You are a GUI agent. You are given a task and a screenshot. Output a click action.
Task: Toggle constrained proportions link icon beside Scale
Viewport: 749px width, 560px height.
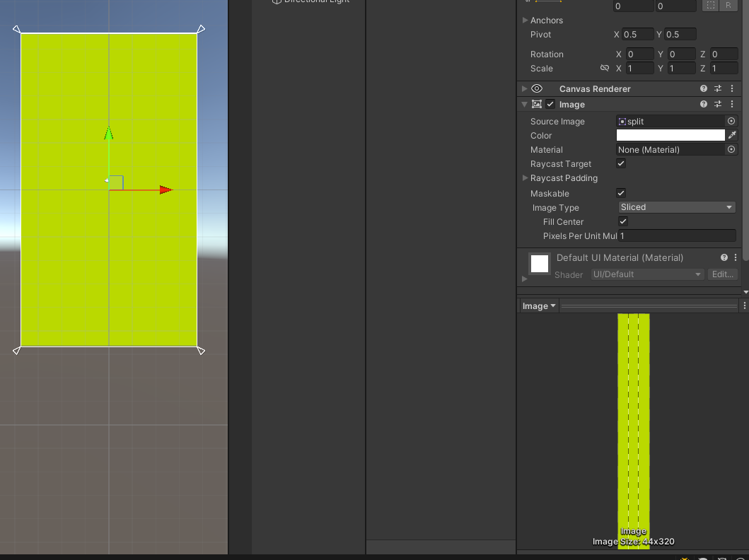(605, 68)
